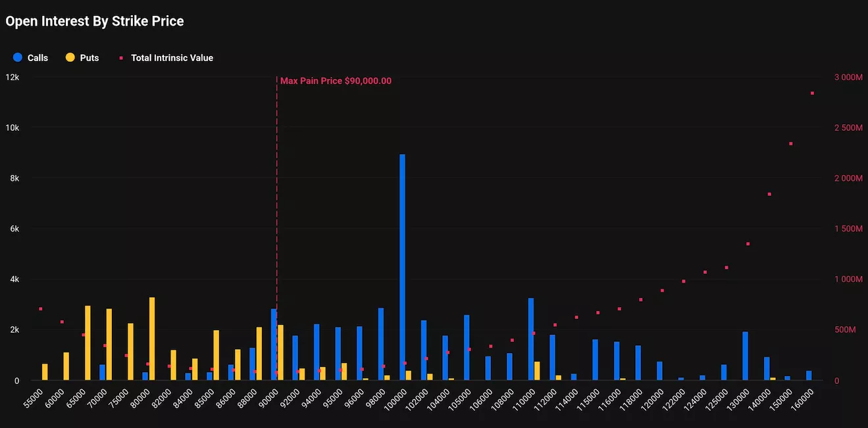Screen dimensions: 868x428
Task: Click the intrinsic value point at 55000 strike
Action: (x=40, y=309)
